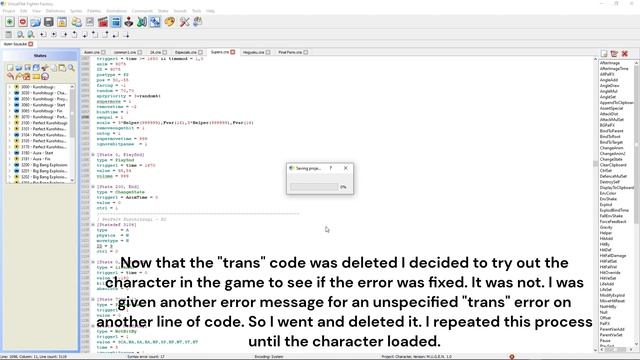This screenshot has width=640, height=360.
Task: Expand tree node 3000 - Kurohitsugi
Action: [10, 87]
